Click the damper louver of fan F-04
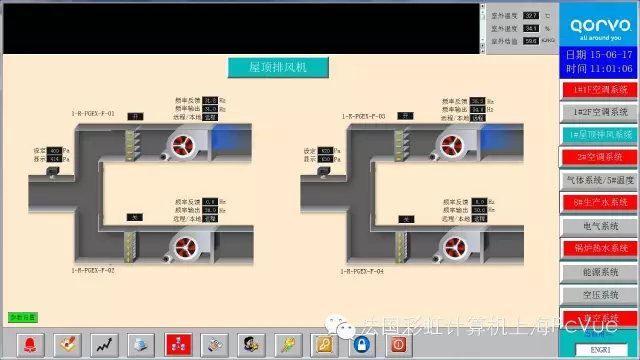Image resolution: width=640 pixels, height=360 pixels. (401, 247)
